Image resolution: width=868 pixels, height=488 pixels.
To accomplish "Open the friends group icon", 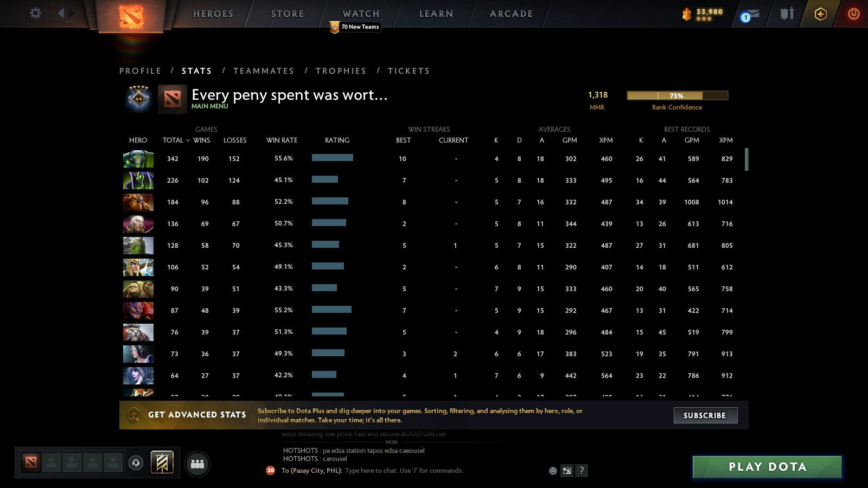I will point(197,464).
